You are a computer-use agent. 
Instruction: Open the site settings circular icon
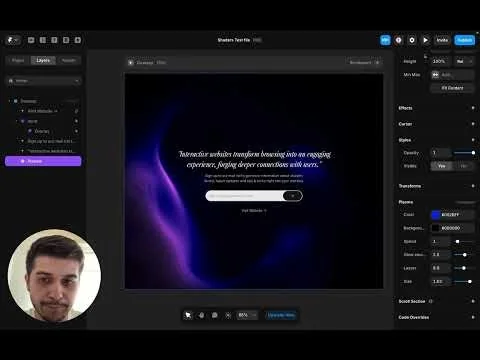tap(412, 40)
